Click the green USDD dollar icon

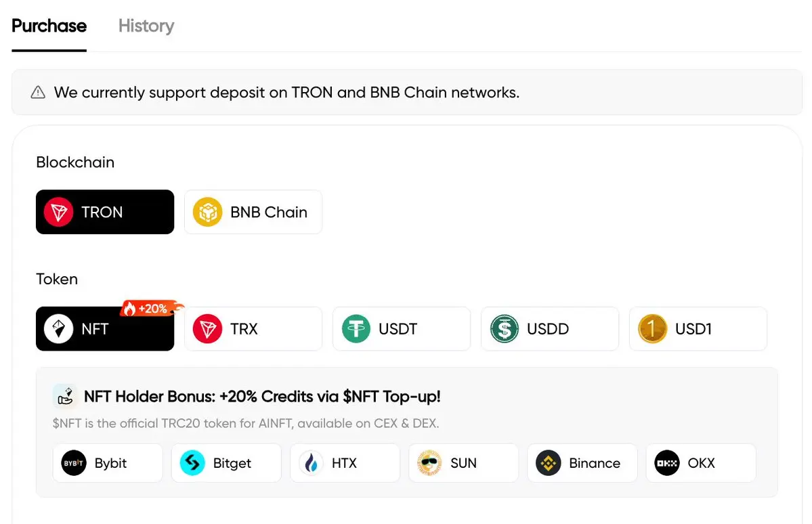tap(504, 329)
